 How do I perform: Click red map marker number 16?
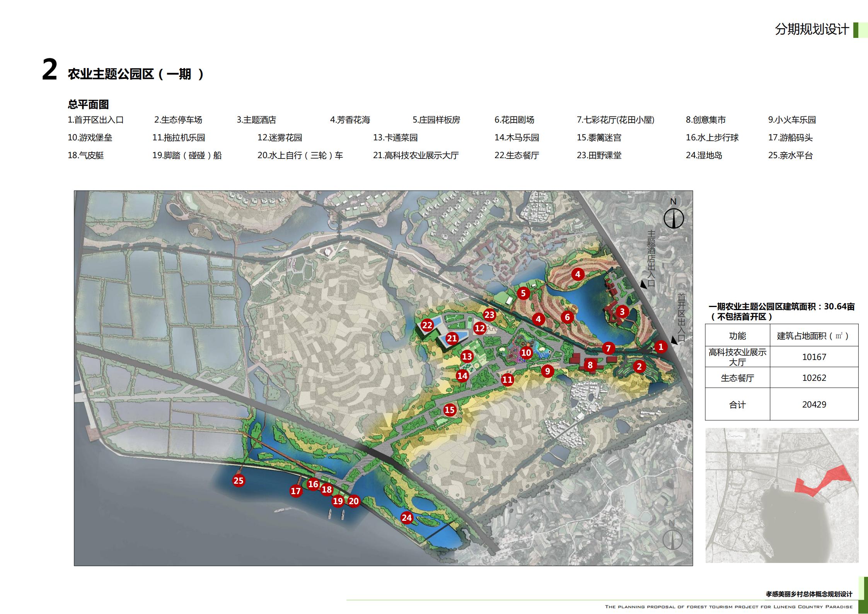click(313, 484)
